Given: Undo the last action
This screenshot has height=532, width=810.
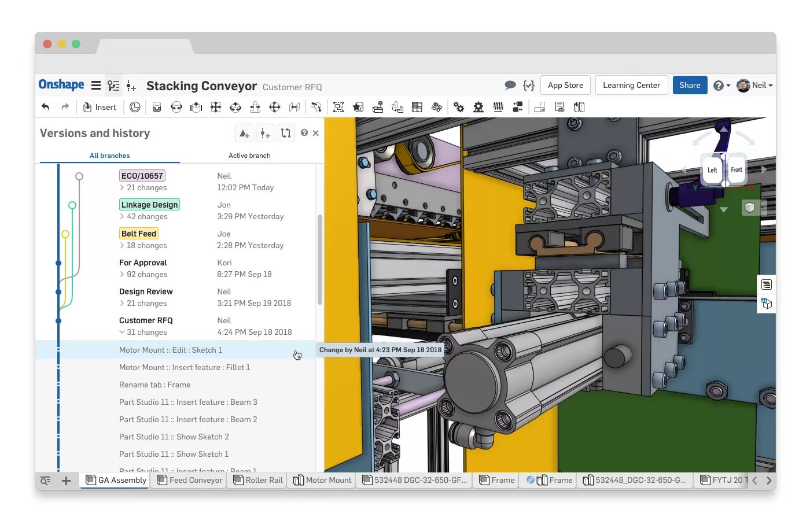Looking at the screenshot, I should 46,107.
